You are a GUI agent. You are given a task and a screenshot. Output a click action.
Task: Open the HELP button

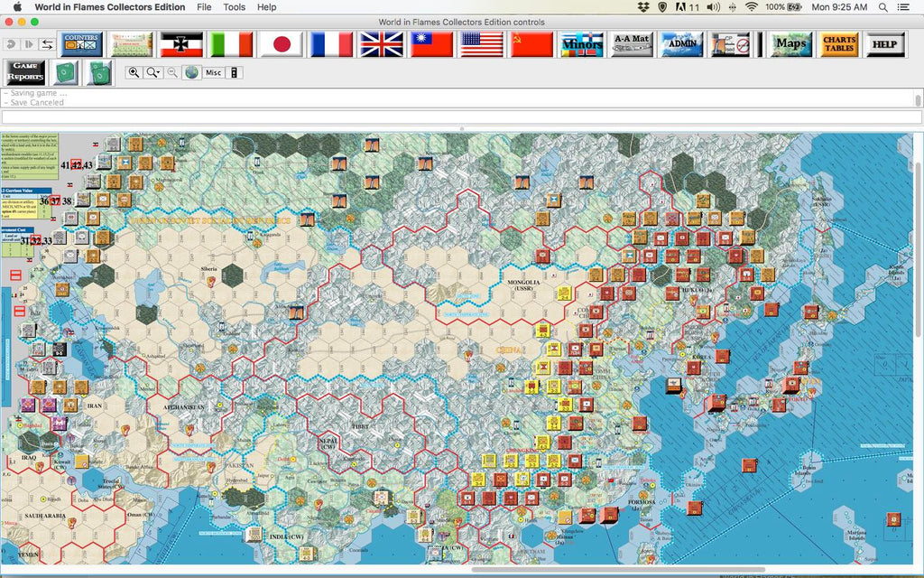(884, 44)
